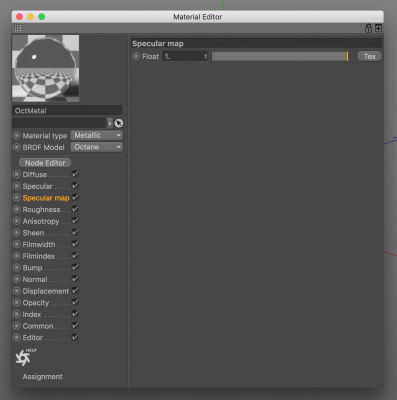Click the grip dots icon at top-left
Image resolution: width=397 pixels, height=400 pixels.
point(18,28)
